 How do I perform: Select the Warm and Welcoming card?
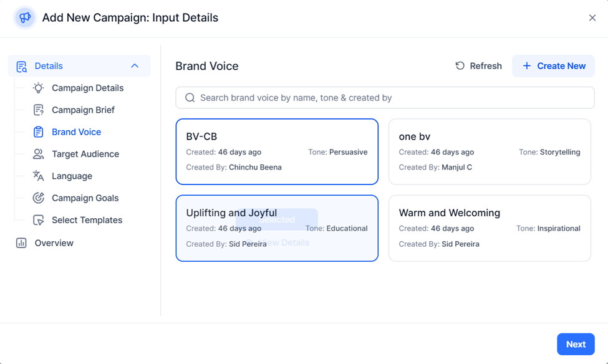click(x=490, y=228)
